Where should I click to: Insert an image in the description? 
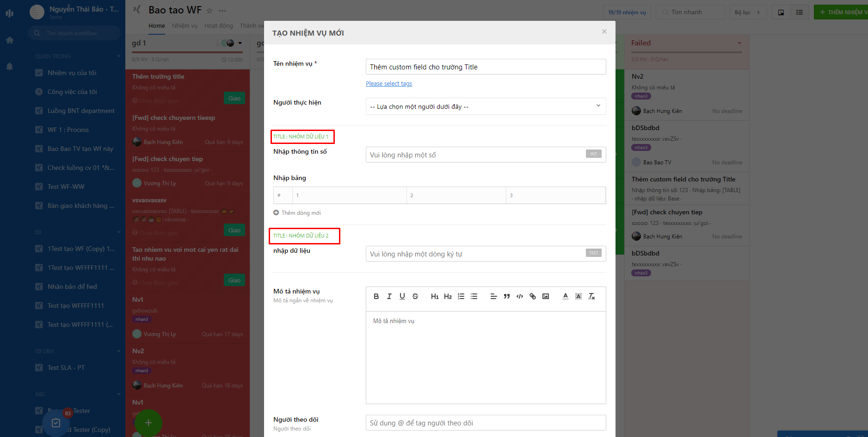[546, 296]
